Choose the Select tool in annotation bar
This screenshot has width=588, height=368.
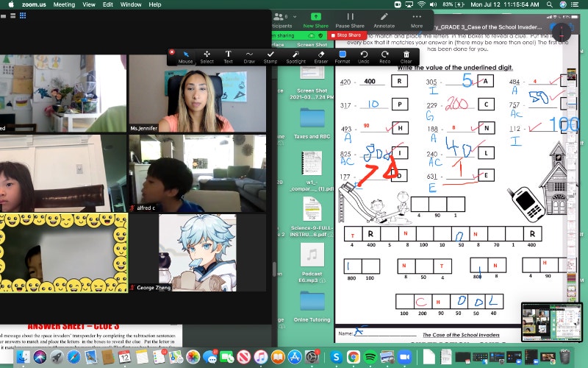click(207, 57)
